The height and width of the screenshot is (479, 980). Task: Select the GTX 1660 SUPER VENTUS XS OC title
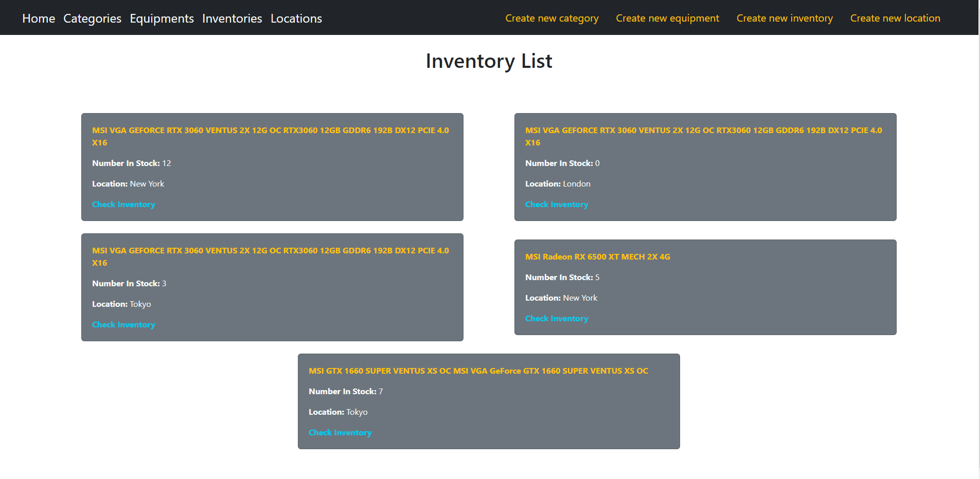point(478,370)
